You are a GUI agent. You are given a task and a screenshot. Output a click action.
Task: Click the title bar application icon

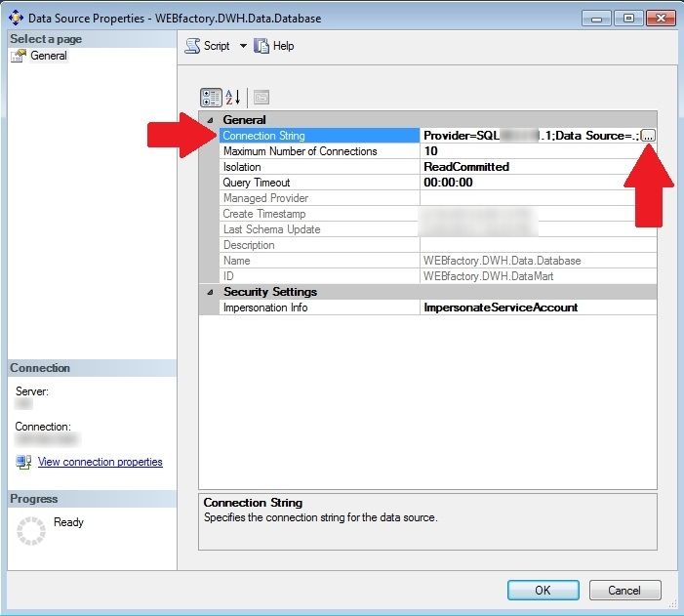[x=15, y=18]
